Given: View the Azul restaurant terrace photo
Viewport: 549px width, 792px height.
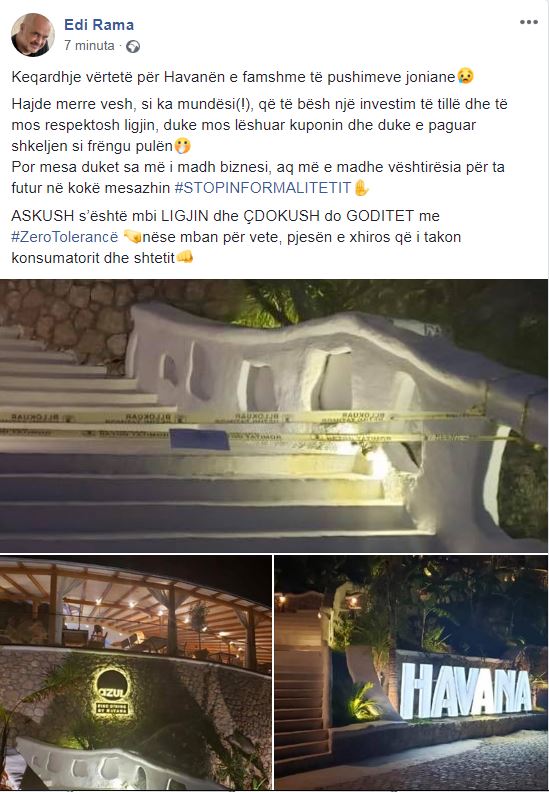Looking at the screenshot, I should 136,673.
